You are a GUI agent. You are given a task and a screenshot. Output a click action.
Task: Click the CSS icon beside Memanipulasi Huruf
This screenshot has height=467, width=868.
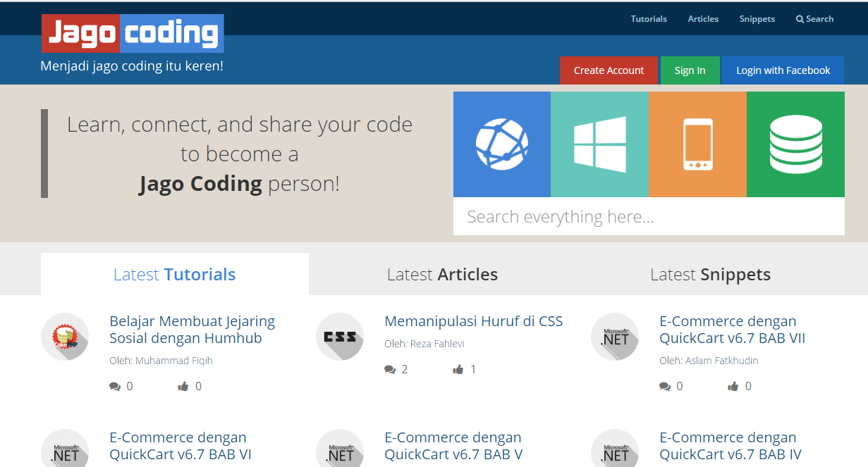[x=340, y=337]
